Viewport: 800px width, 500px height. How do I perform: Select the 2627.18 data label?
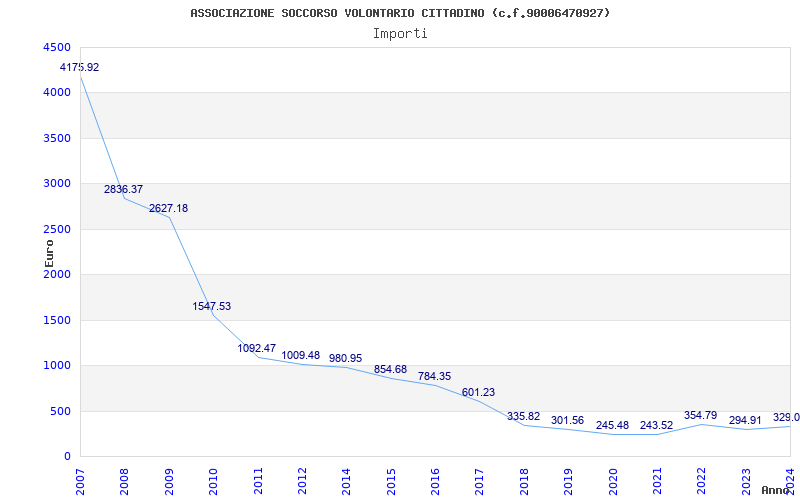(x=168, y=209)
